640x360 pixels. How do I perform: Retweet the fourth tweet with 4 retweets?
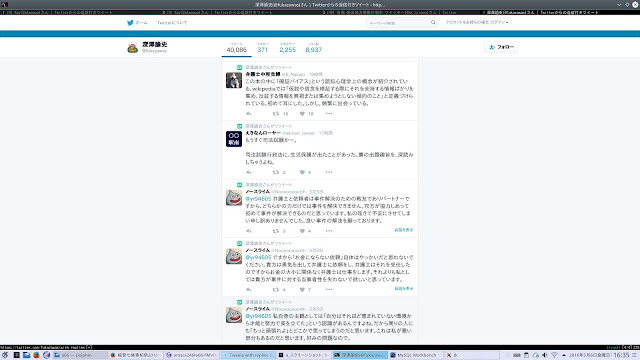276,289
